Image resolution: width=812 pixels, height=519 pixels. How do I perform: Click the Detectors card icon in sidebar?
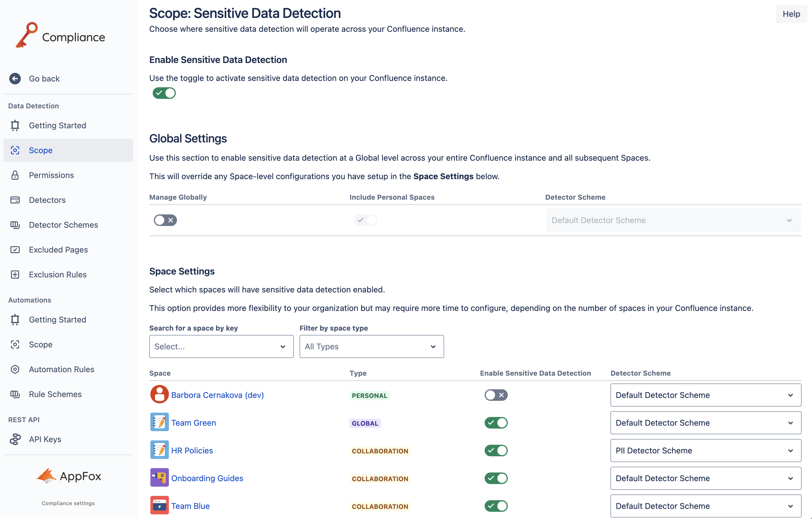coord(15,200)
